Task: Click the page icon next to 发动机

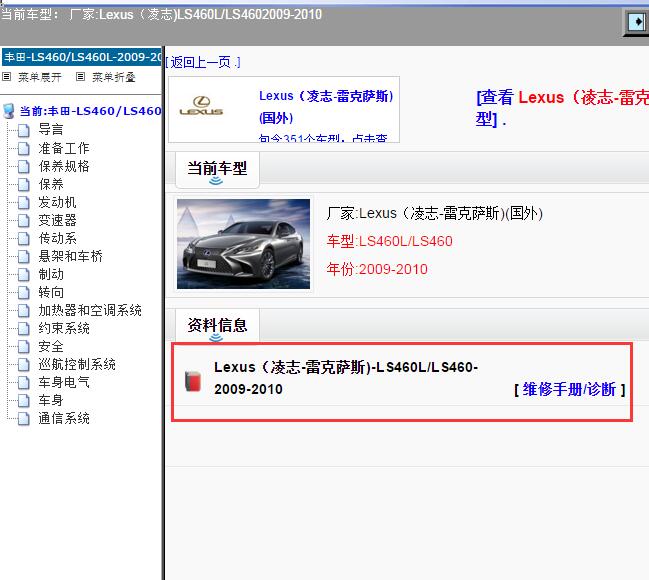Action: click(x=24, y=202)
